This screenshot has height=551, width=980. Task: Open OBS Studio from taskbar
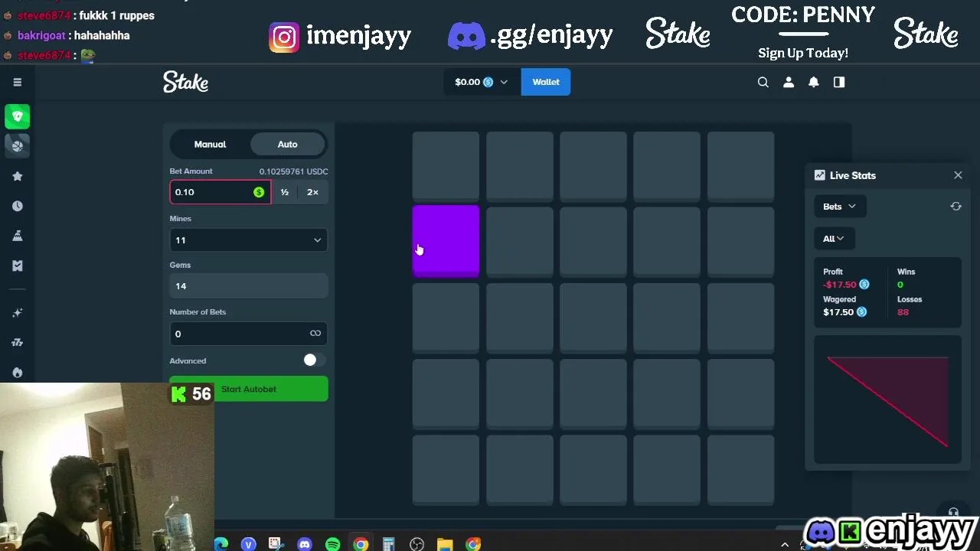416,544
